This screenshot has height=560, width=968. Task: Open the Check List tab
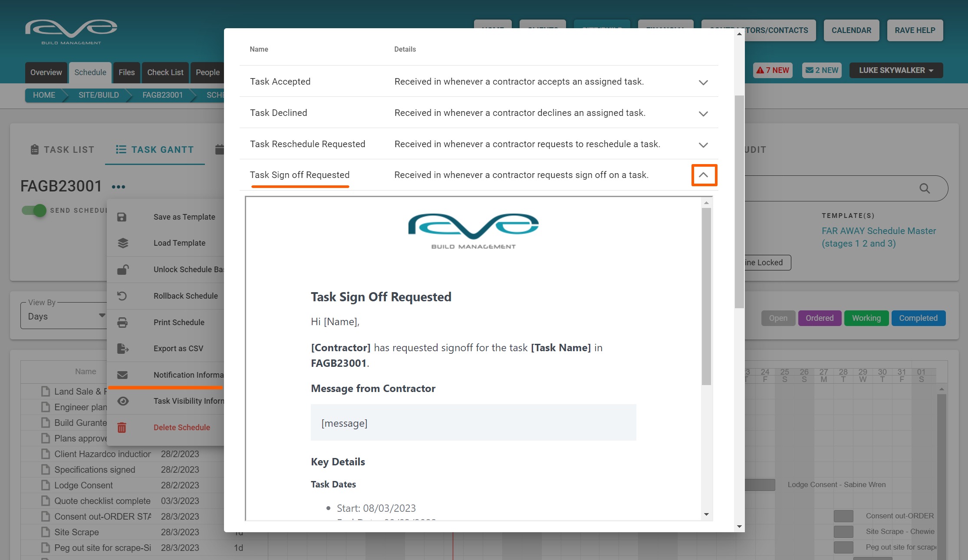click(165, 72)
